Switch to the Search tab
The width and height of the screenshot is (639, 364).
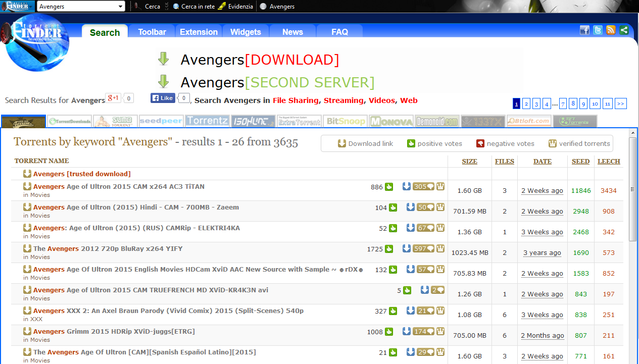[x=105, y=32]
